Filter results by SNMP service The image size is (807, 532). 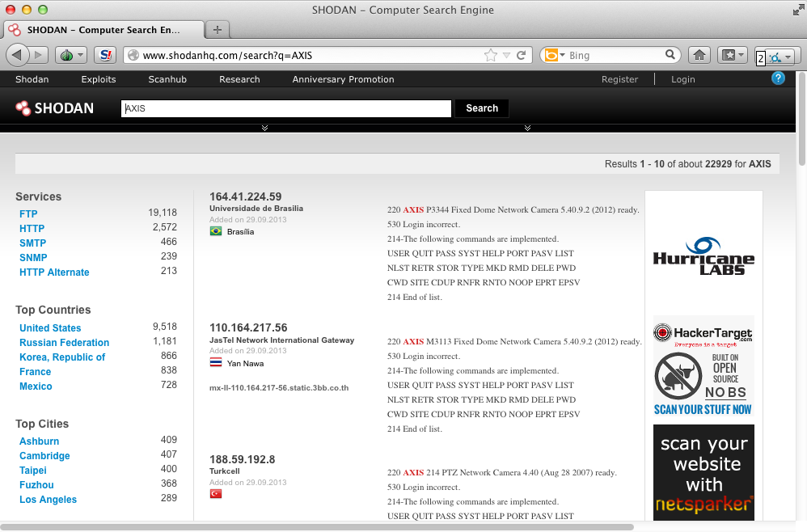pyautogui.click(x=33, y=257)
